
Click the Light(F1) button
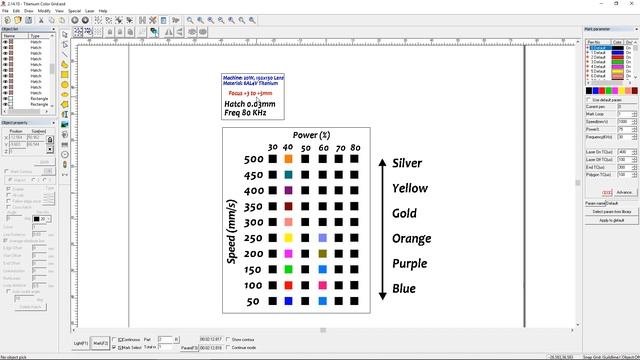coord(81,343)
